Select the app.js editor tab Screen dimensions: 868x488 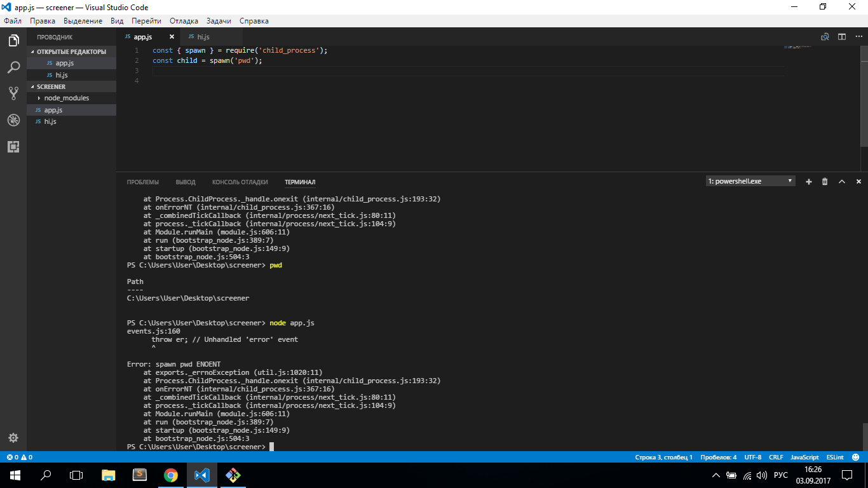pos(142,37)
